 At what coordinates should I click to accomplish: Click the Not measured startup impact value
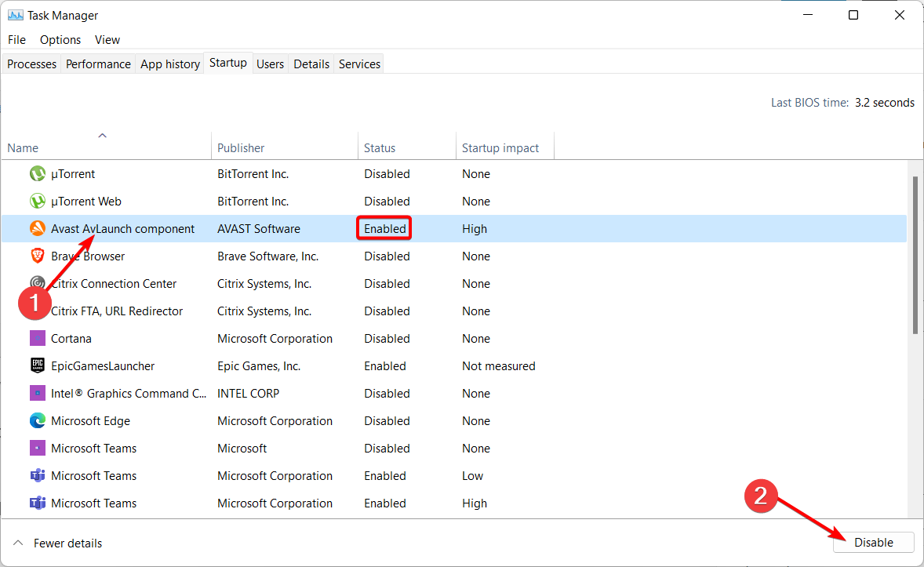coord(499,366)
